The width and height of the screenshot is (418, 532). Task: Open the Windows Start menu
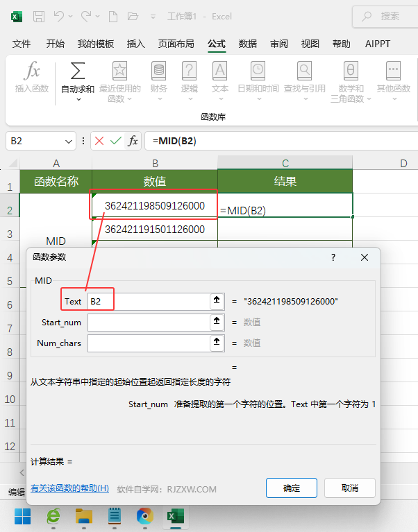click(x=22, y=516)
